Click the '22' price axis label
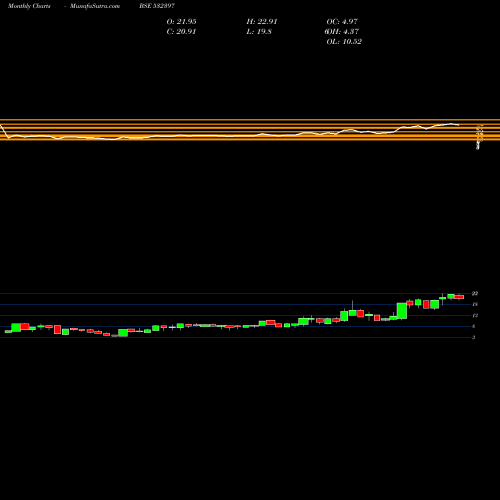This screenshot has width=500, height=500. (x=475, y=293)
